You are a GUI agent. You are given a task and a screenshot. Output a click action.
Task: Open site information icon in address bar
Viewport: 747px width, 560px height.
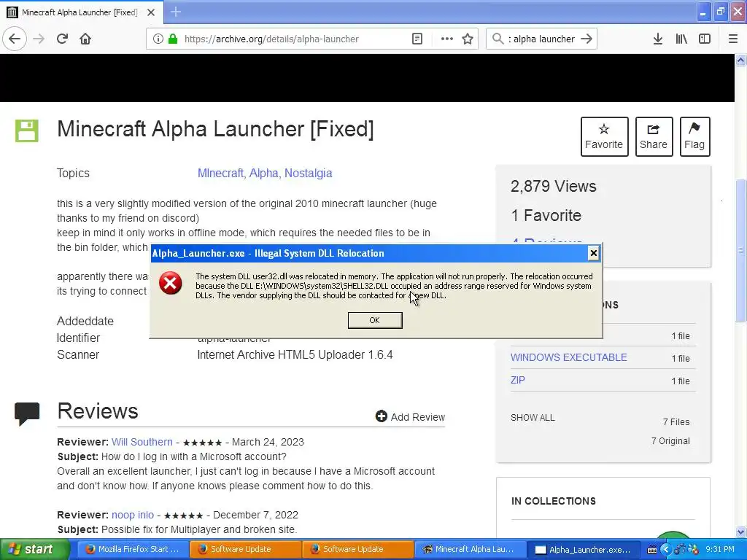tap(158, 39)
